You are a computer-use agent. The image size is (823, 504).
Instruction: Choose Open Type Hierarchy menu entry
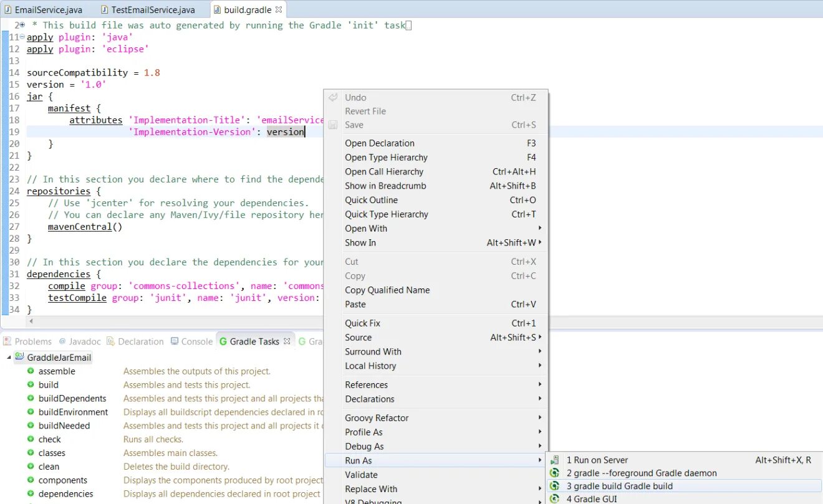(436, 158)
